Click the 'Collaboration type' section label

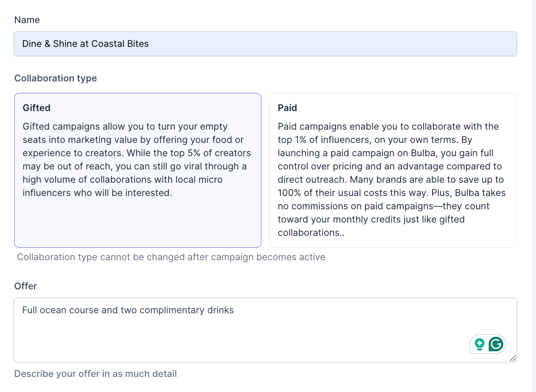(x=56, y=78)
